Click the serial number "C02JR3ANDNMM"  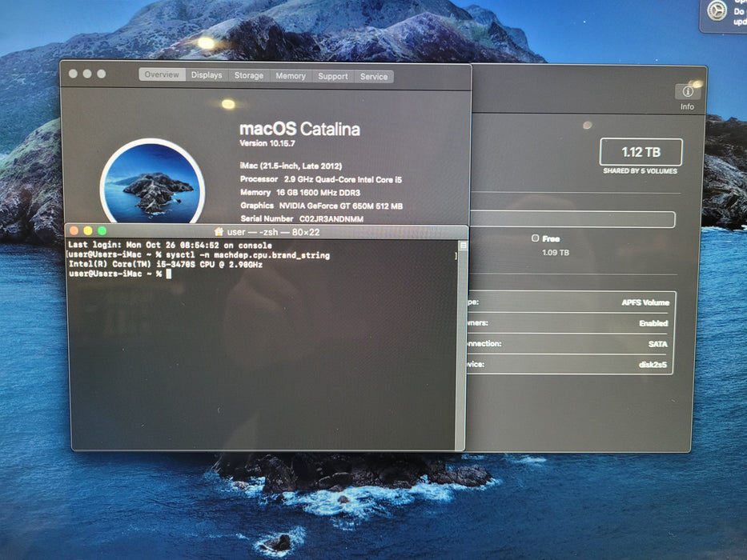coord(331,218)
